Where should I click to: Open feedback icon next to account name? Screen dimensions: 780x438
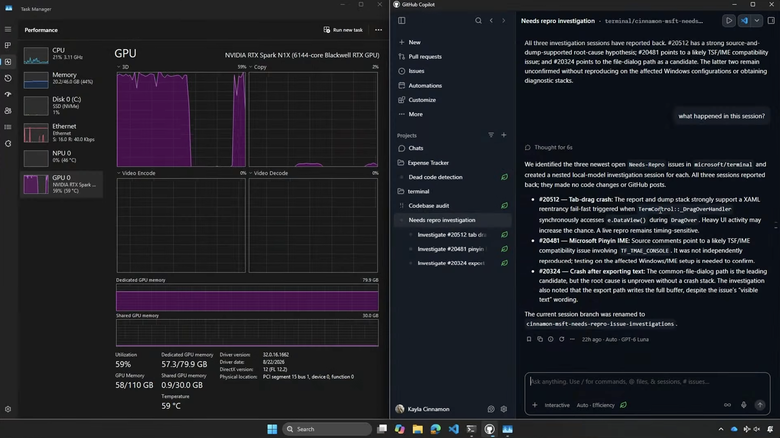tap(491, 409)
